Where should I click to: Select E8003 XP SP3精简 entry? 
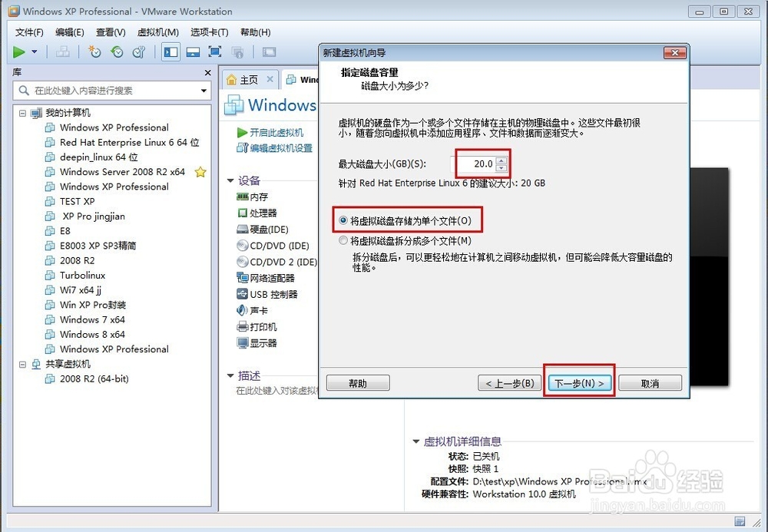click(x=98, y=246)
